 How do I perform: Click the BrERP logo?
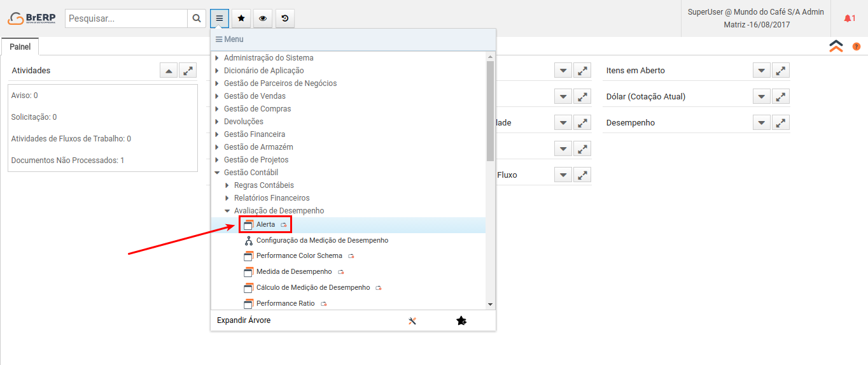pyautogui.click(x=31, y=18)
